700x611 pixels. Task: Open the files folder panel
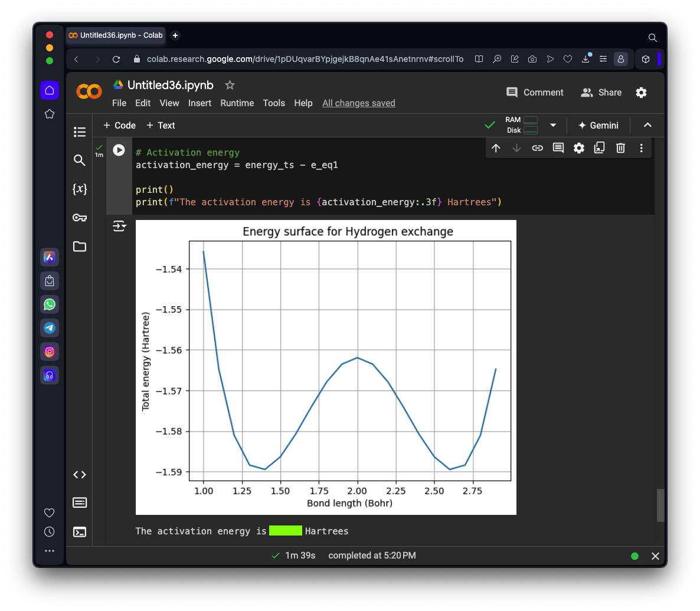[80, 247]
